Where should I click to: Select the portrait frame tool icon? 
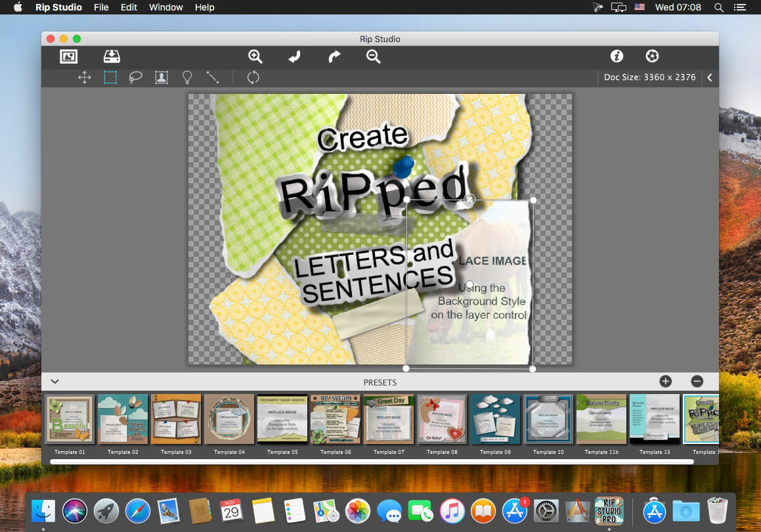pyautogui.click(x=161, y=78)
